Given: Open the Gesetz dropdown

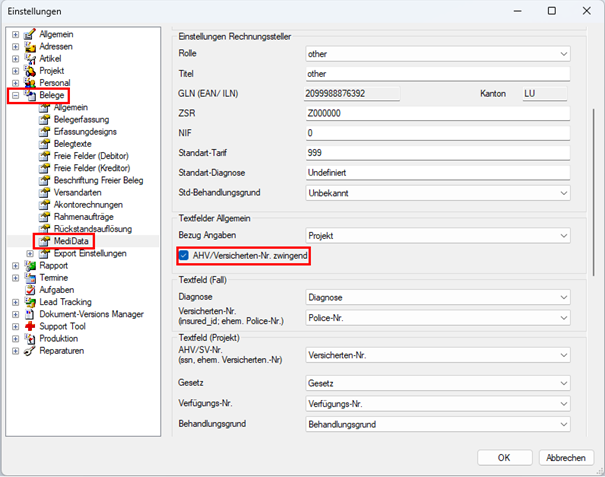Looking at the screenshot, I should click(438, 383).
